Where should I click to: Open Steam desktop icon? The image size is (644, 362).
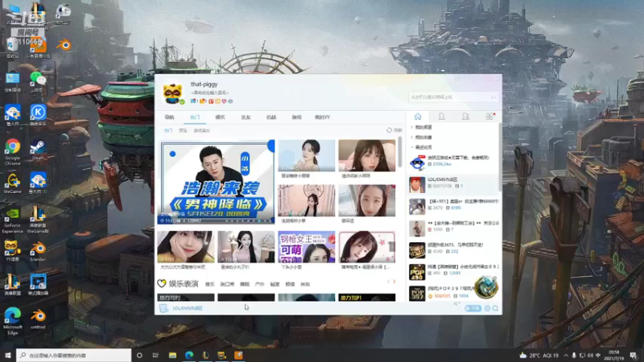38,150
